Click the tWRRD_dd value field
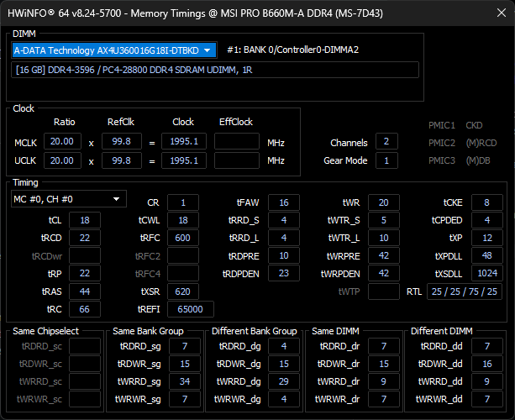The image size is (515, 420). coord(487,381)
